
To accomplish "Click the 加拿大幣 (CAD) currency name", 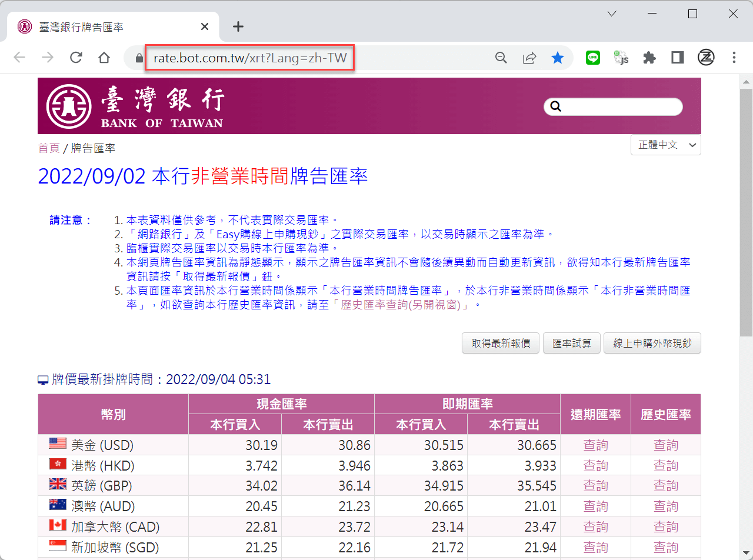I will (x=115, y=527).
